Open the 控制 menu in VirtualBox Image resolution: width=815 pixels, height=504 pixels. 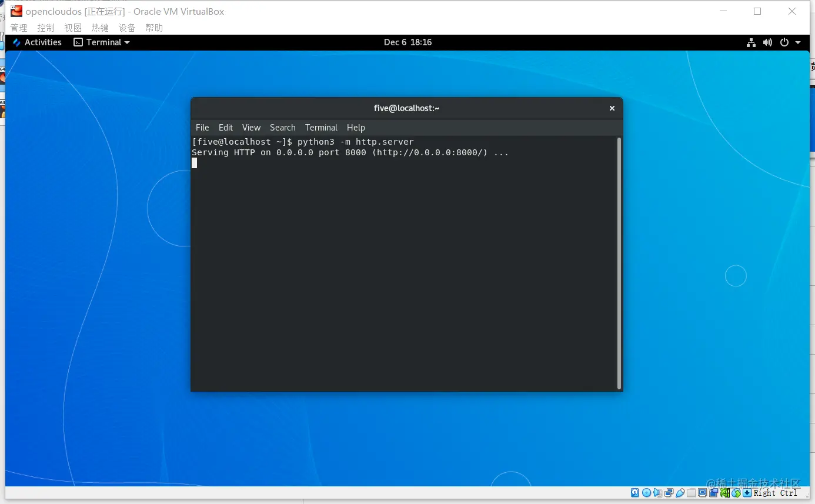(x=46, y=28)
